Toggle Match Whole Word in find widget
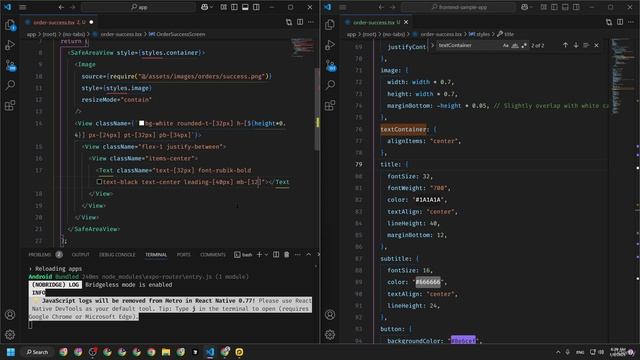Image resolution: width=640 pixels, height=360 pixels. (515, 45)
